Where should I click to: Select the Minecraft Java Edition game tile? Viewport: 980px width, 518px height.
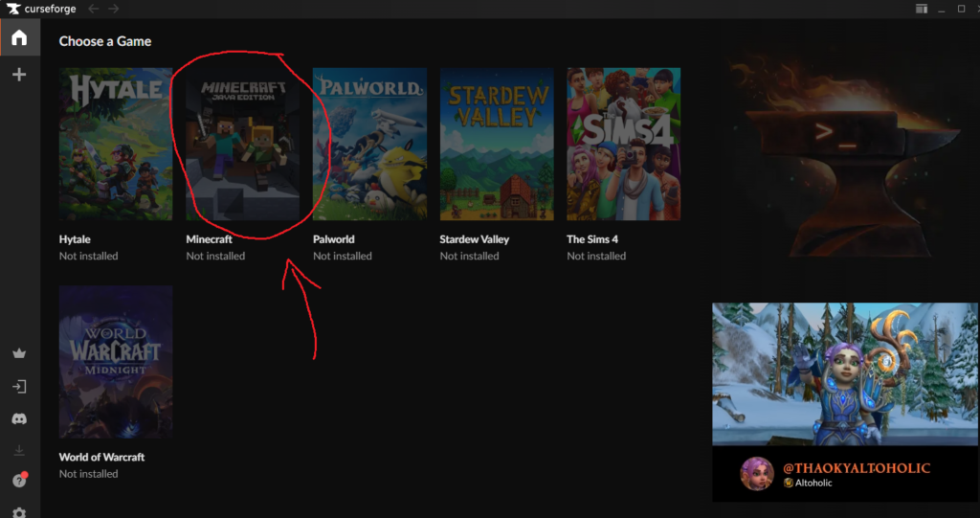(x=242, y=144)
